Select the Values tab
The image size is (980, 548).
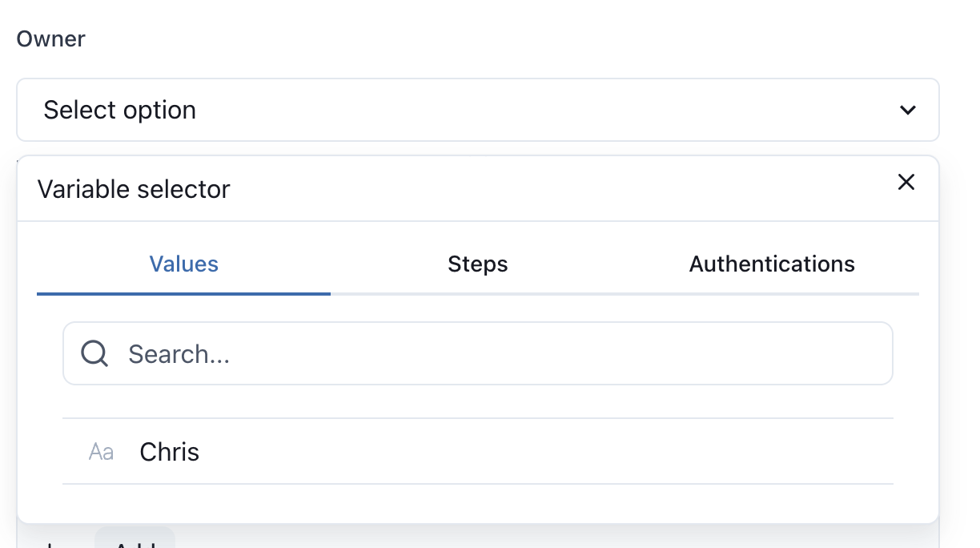(183, 264)
